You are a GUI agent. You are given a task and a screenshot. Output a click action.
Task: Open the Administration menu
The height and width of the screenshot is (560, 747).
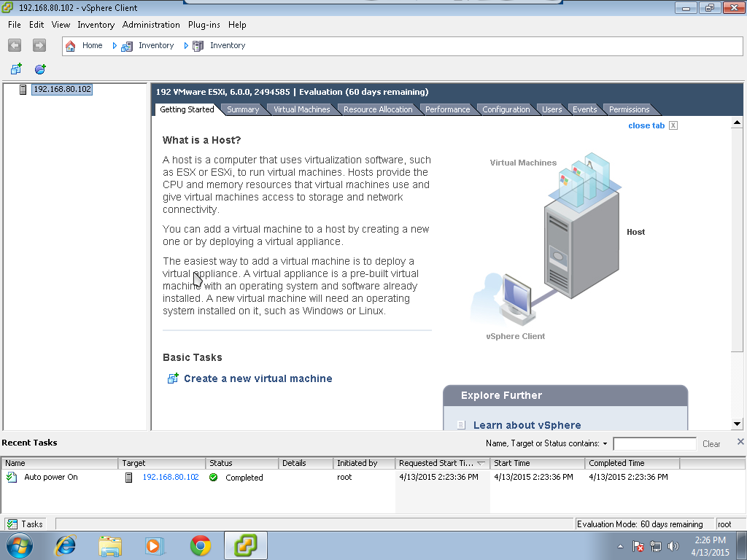(x=151, y=24)
